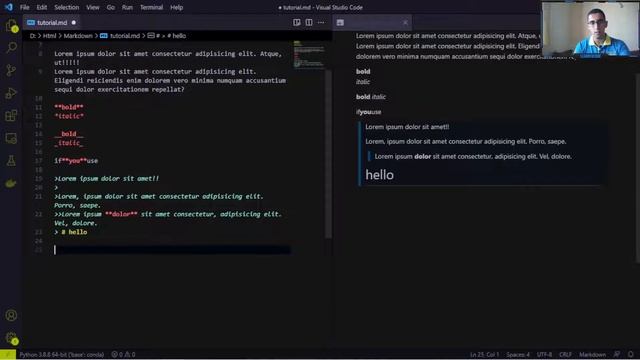Image resolution: width=640 pixels, height=360 pixels.
Task: Open the Run menu
Action: tap(127, 7)
